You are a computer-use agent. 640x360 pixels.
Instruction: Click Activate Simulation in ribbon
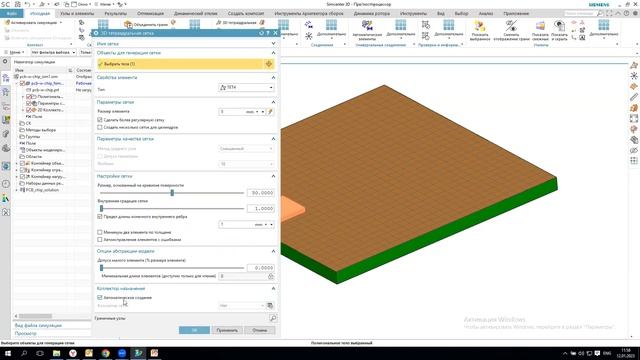tap(33, 22)
